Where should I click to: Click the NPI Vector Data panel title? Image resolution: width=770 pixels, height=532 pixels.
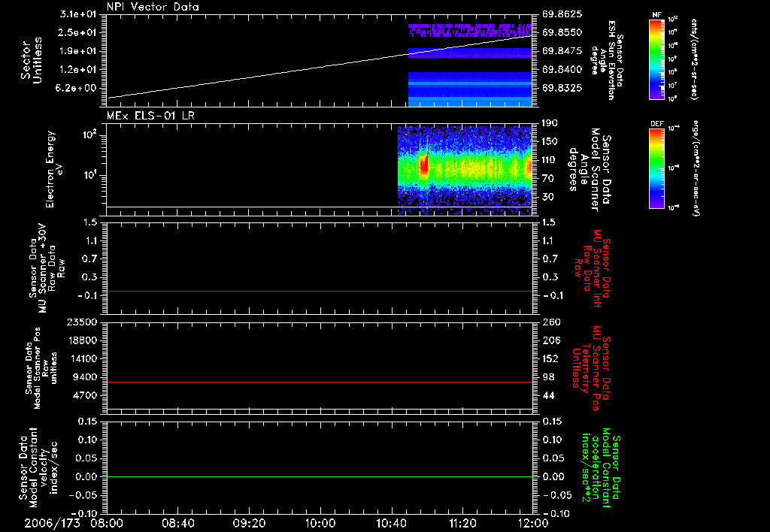[153, 7]
